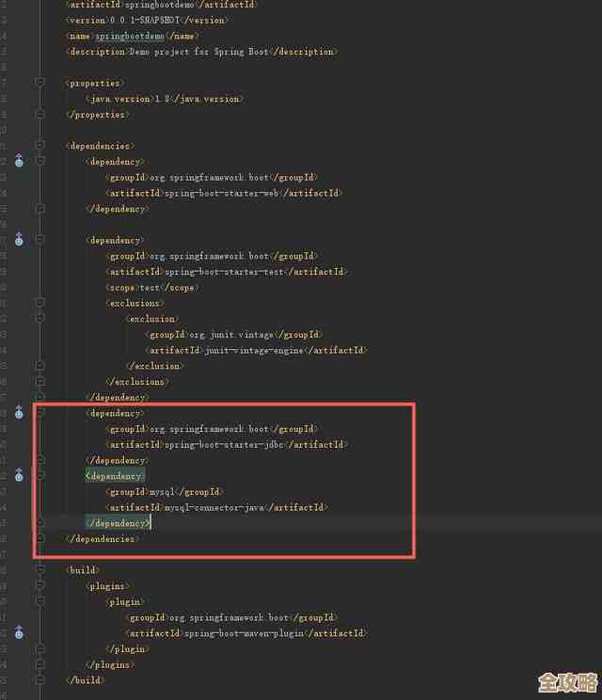The image size is (602, 700).
Task: Click the highlighted opening dependency tag above groupId mysql
Action: (115, 476)
